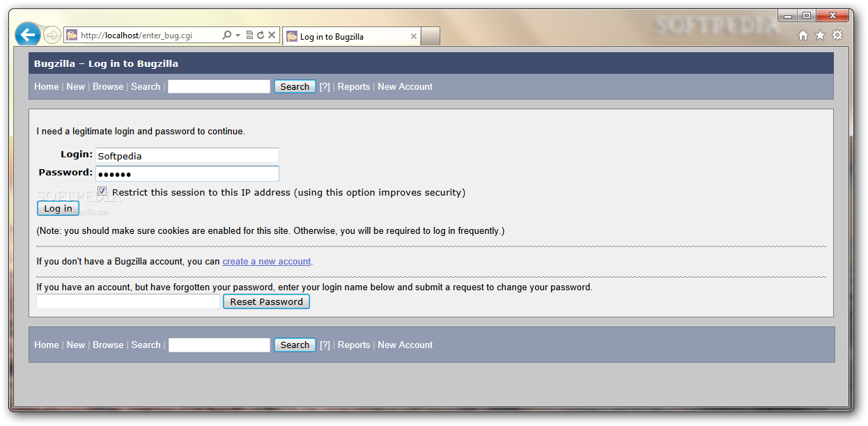Focus the footer quick search text box
The width and height of the screenshot is (868, 426).
click(x=219, y=345)
